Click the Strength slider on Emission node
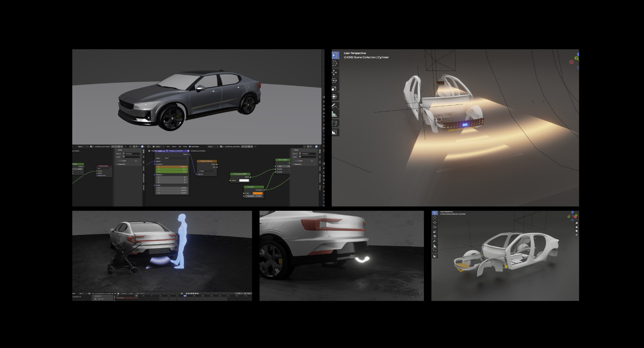Screen dimensions: 644x348 [x=254, y=196]
